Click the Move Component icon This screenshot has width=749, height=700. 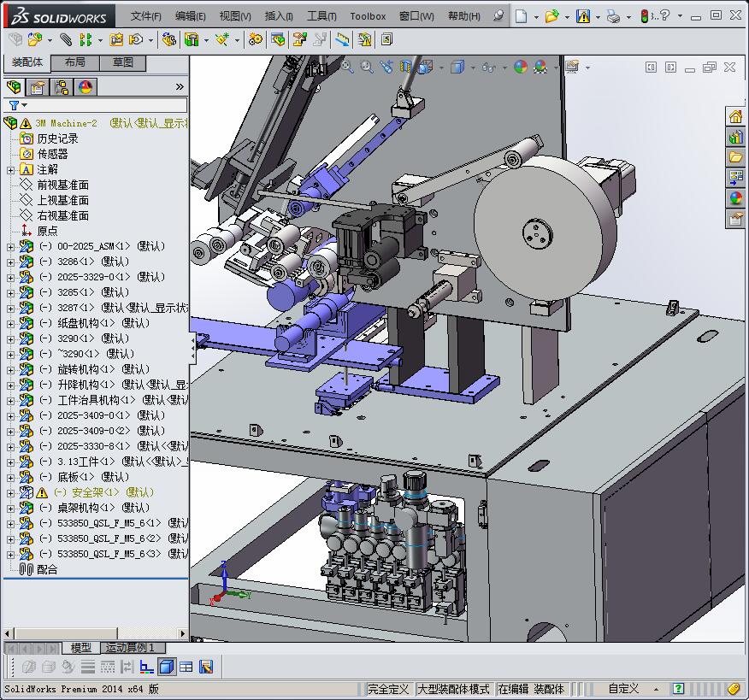[136, 39]
